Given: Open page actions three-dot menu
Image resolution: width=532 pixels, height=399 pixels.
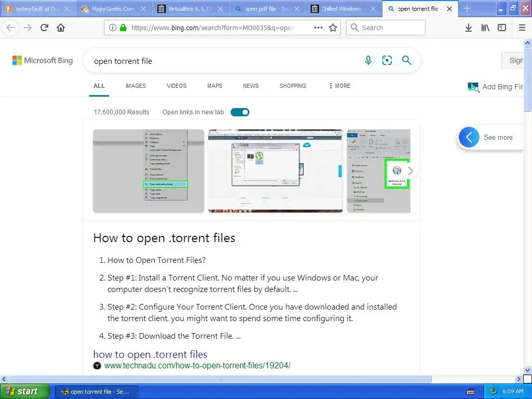Looking at the screenshot, I should 318,28.
